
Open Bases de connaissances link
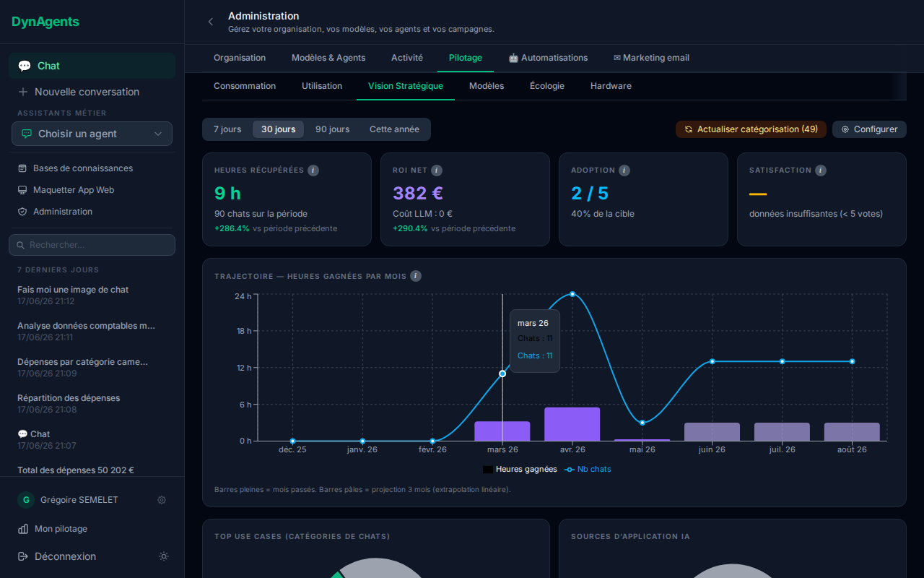coord(92,168)
